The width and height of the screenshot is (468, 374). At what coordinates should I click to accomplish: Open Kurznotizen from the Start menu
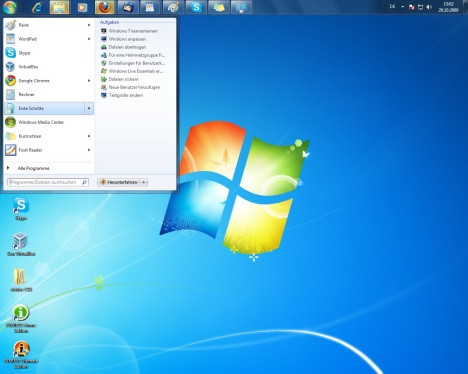pyautogui.click(x=49, y=136)
